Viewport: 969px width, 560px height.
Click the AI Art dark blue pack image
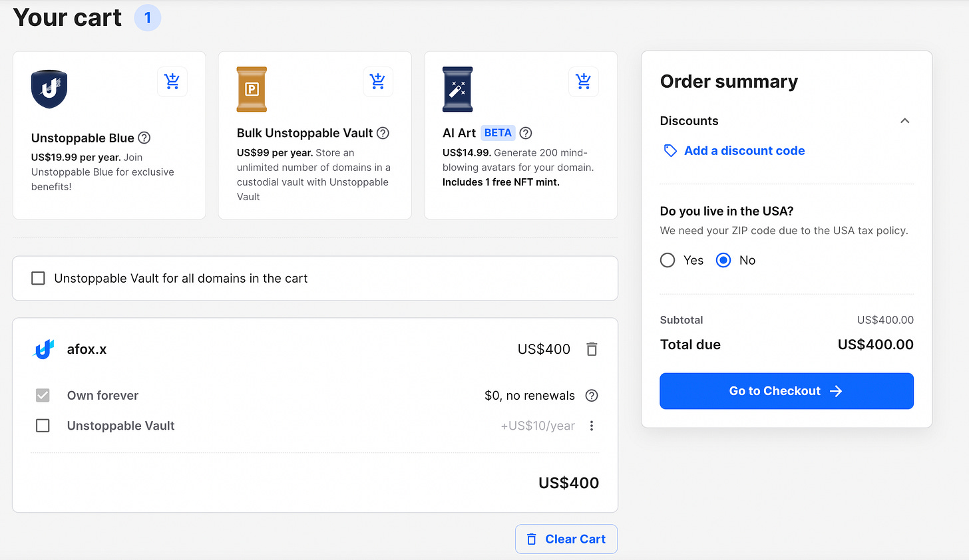pos(458,89)
